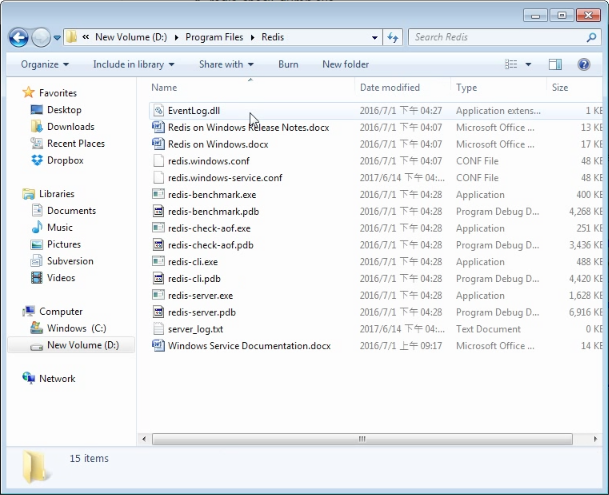Open the Organize menu

click(44, 64)
